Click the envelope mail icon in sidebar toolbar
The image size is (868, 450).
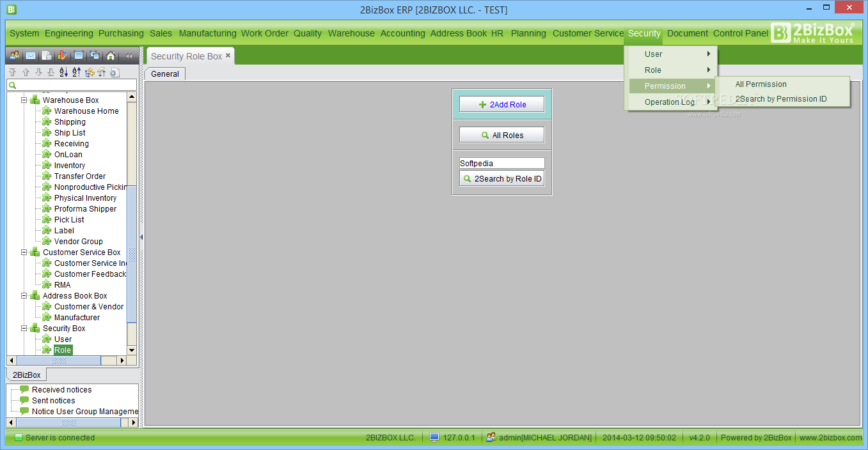tap(30, 56)
